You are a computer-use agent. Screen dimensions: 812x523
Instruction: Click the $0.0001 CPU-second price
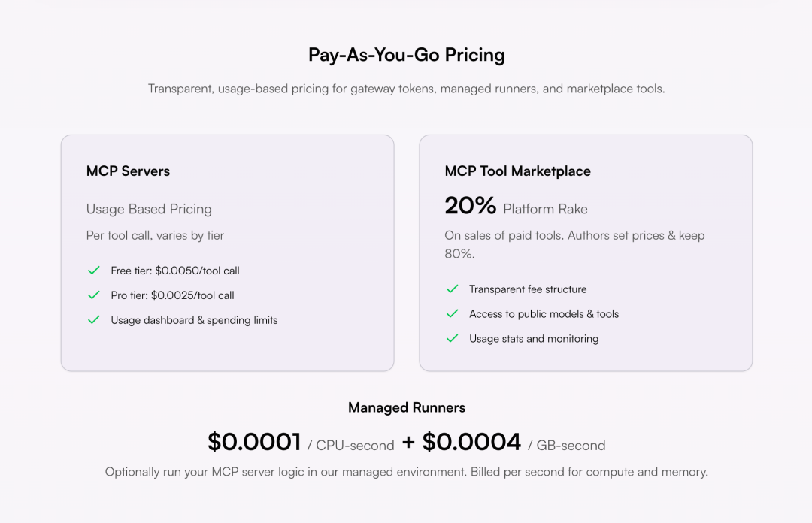pos(254,443)
